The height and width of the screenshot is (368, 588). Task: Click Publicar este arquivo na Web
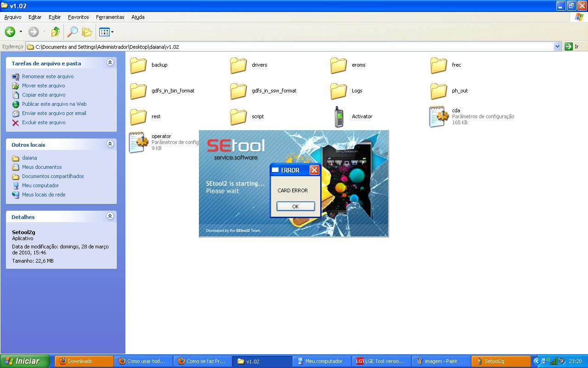point(54,104)
